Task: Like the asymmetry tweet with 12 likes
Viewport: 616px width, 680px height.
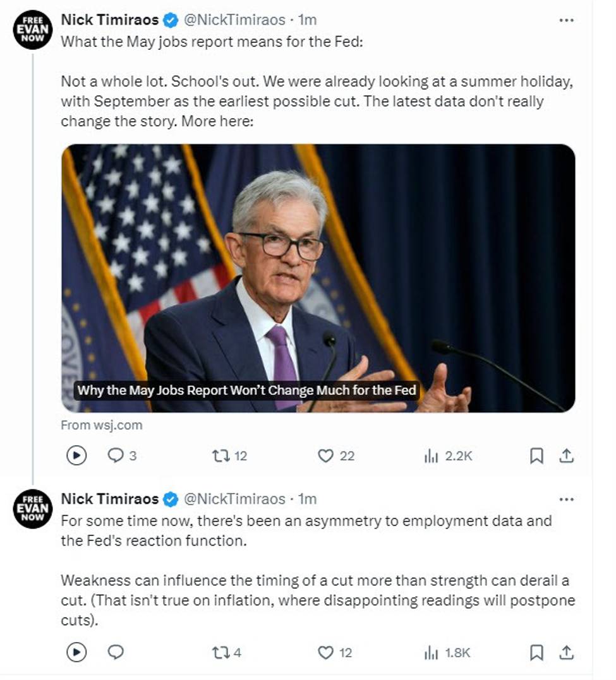Action: pyautogui.click(x=325, y=652)
